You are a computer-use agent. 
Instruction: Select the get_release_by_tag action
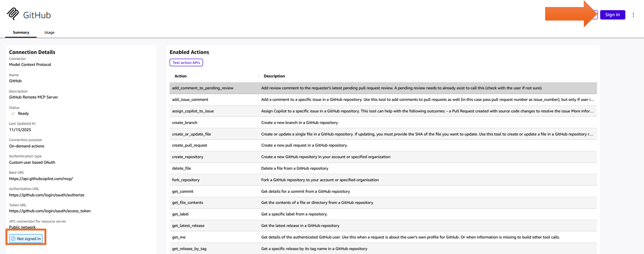coord(189,249)
